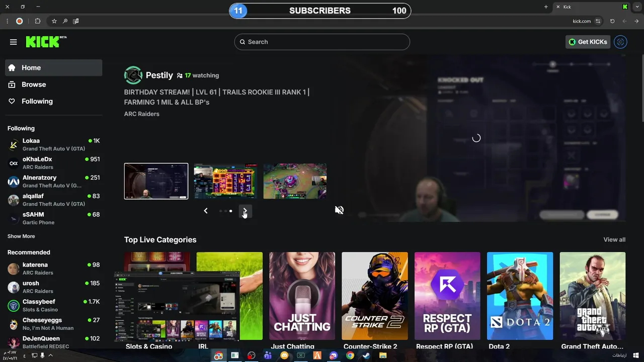Click the featured stream video player

point(476,138)
